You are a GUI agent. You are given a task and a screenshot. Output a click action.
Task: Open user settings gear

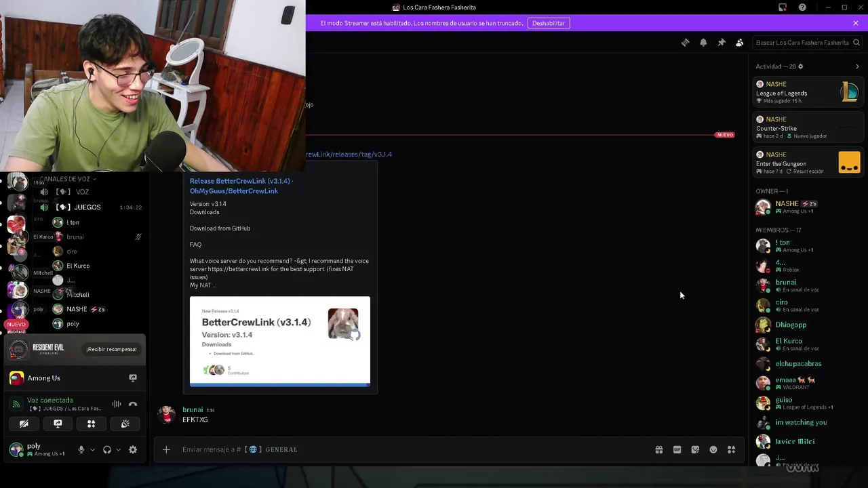point(133,449)
